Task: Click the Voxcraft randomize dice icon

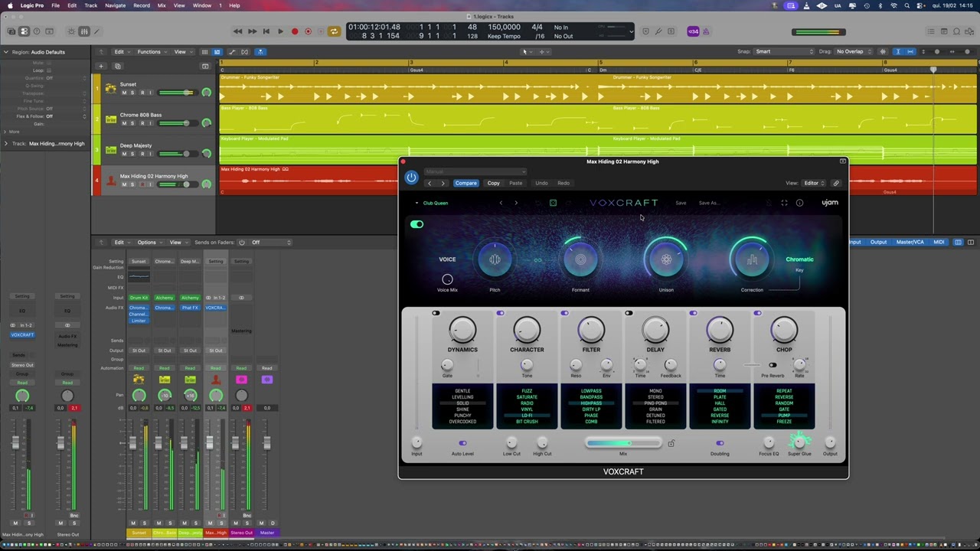Action: click(553, 203)
